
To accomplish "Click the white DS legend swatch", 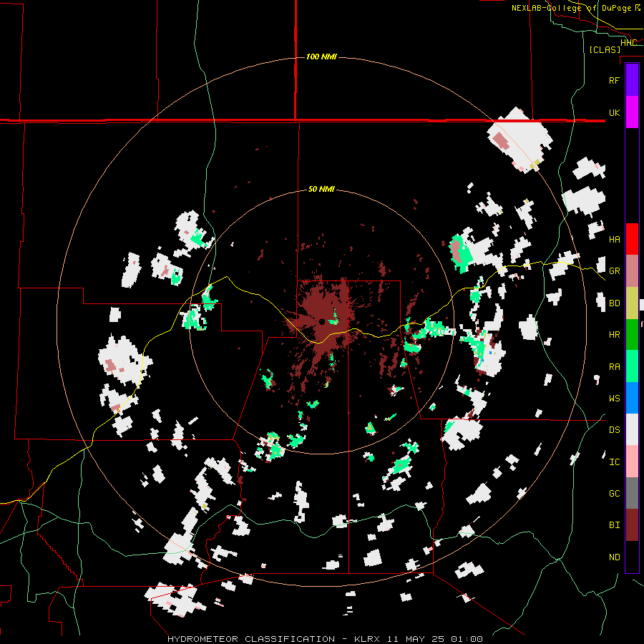I will [632, 429].
